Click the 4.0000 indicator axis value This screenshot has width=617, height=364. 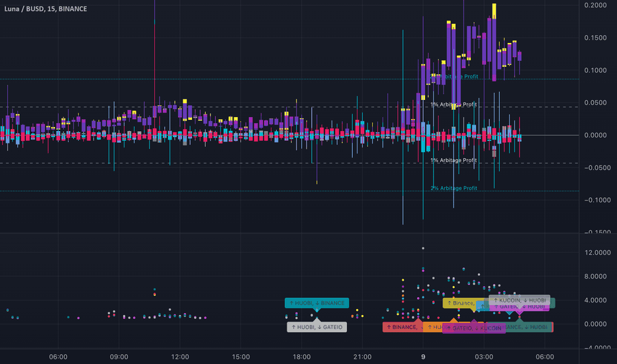[595, 300]
